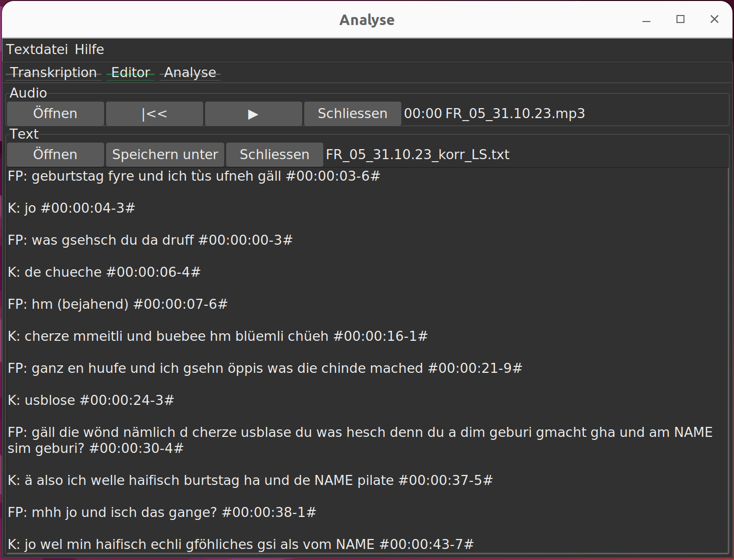The width and height of the screenshot is (734, 560).
Task: Open the Hilfe menu
Action: (x=89, y=50)
